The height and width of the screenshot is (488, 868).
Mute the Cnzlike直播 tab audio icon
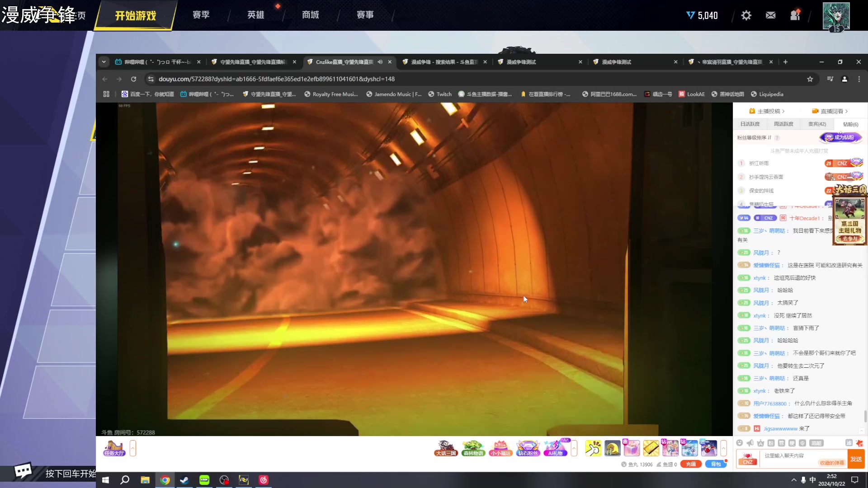pos(380,62)
